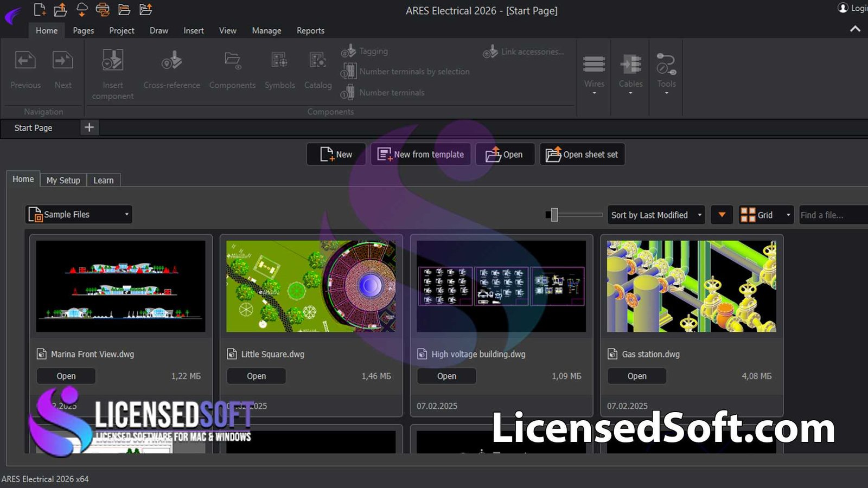The width and height of the screenshot is (868, 488).
Task: Open the Sample Files dropdown
Action: (79, 214)
